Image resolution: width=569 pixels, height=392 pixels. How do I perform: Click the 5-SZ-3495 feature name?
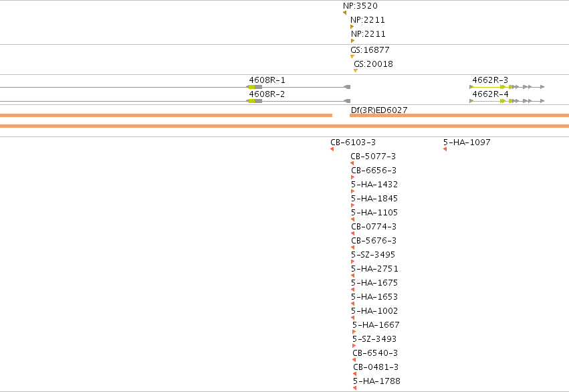[373, 254]
